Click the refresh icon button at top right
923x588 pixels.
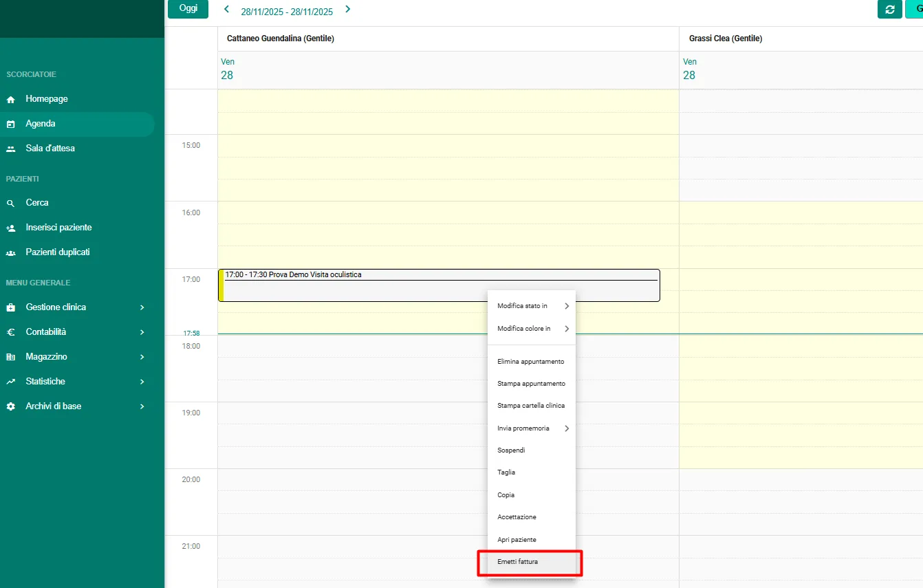pos(889,9)
